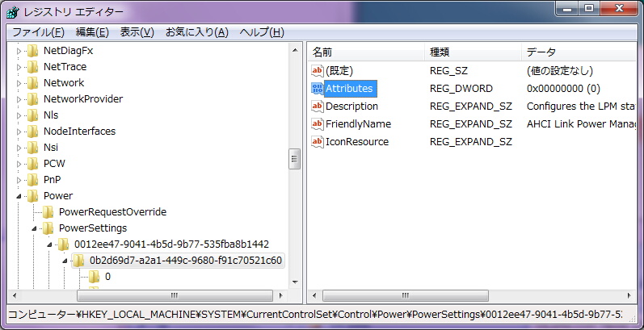Expand the NetDiagFx key

pos(19,51)
